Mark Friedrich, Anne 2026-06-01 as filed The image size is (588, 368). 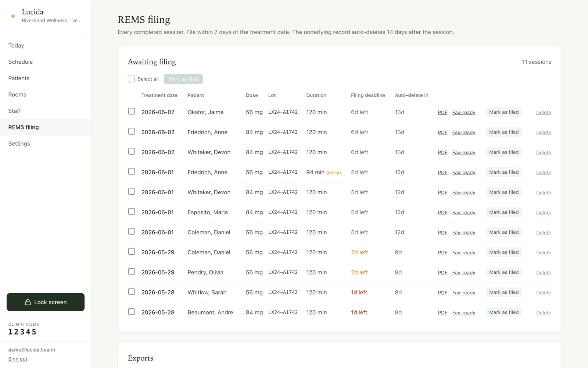504,172
